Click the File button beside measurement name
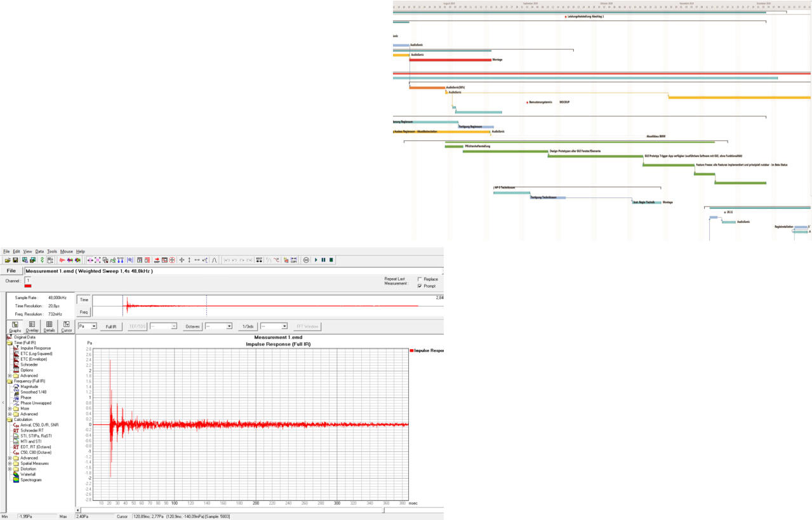The width and height of the screenshot is (812, 520). tap(11, 270)
